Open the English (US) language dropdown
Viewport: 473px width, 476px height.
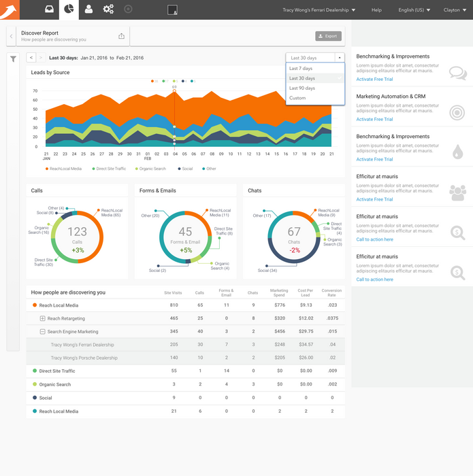pos(414,10)
